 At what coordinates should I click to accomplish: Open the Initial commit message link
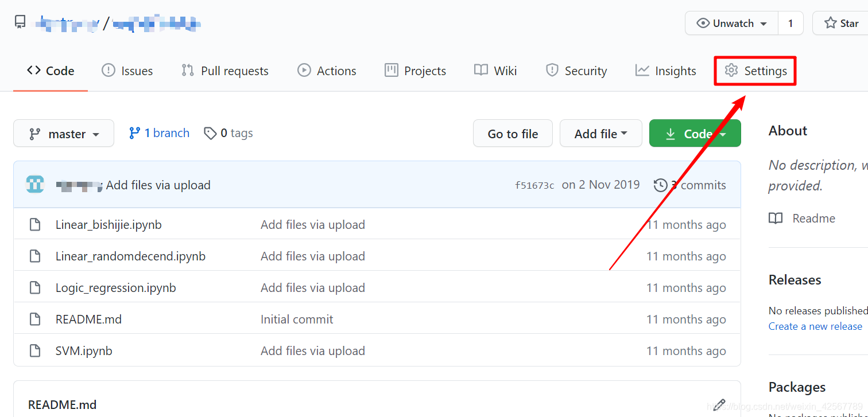coord(297,319)
